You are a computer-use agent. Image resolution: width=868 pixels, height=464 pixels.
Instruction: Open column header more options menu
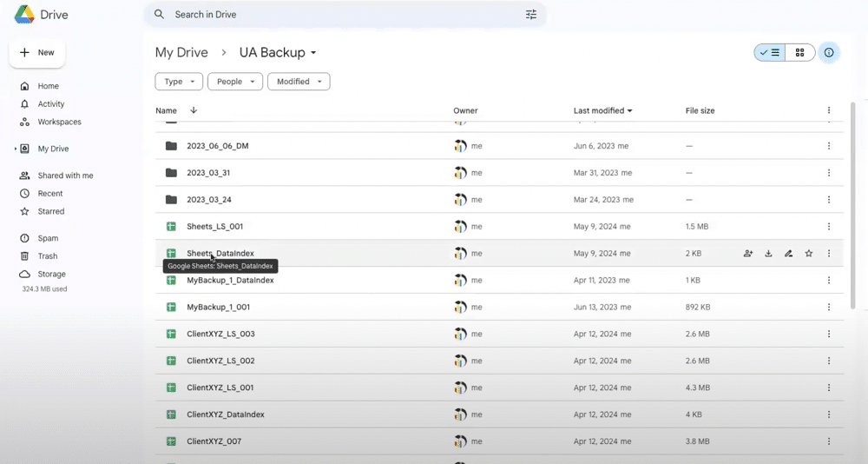click(829, 110)
